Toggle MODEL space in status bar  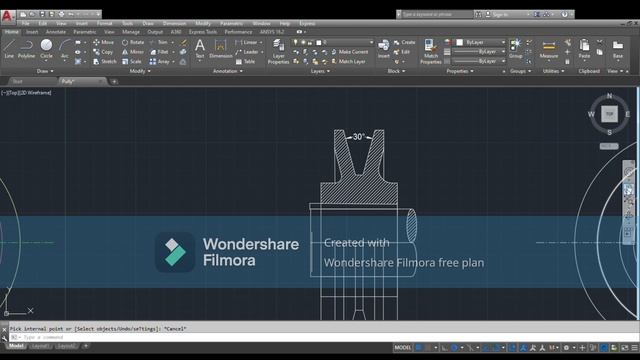pos(402,348)
